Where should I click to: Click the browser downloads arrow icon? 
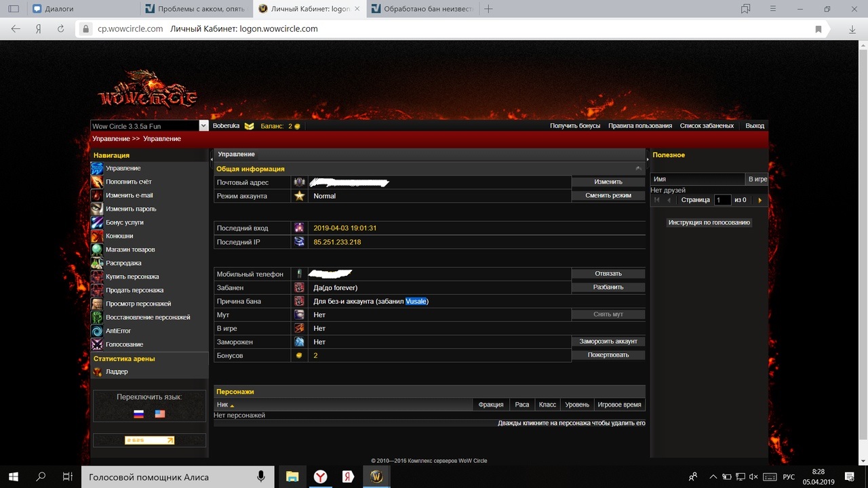pos(852,29)
